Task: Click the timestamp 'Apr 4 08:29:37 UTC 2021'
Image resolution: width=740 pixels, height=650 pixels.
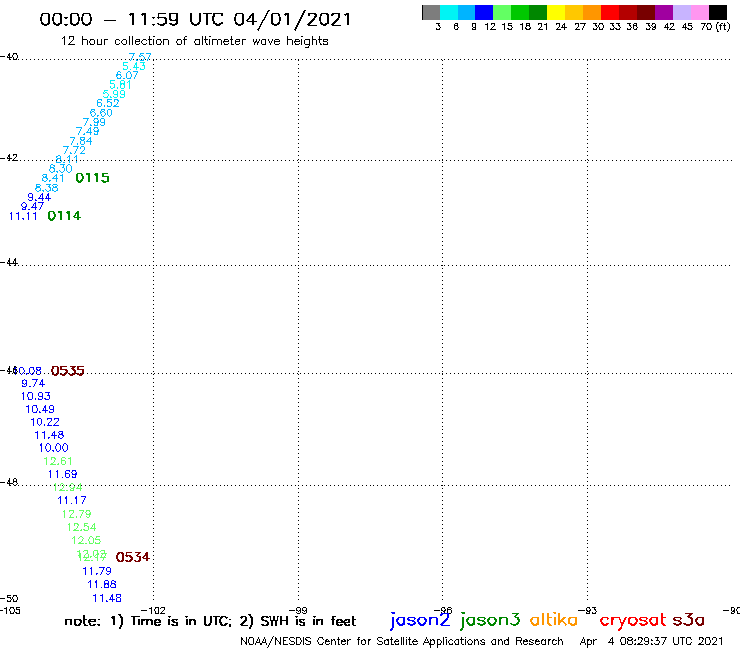Action: tap(651, 642)
